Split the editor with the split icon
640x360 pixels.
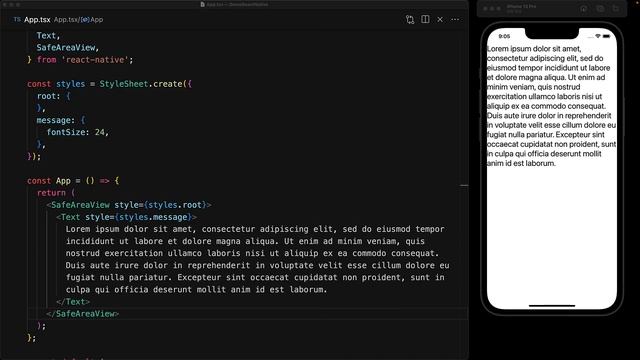pyautogui.click(x=425, y=19)
